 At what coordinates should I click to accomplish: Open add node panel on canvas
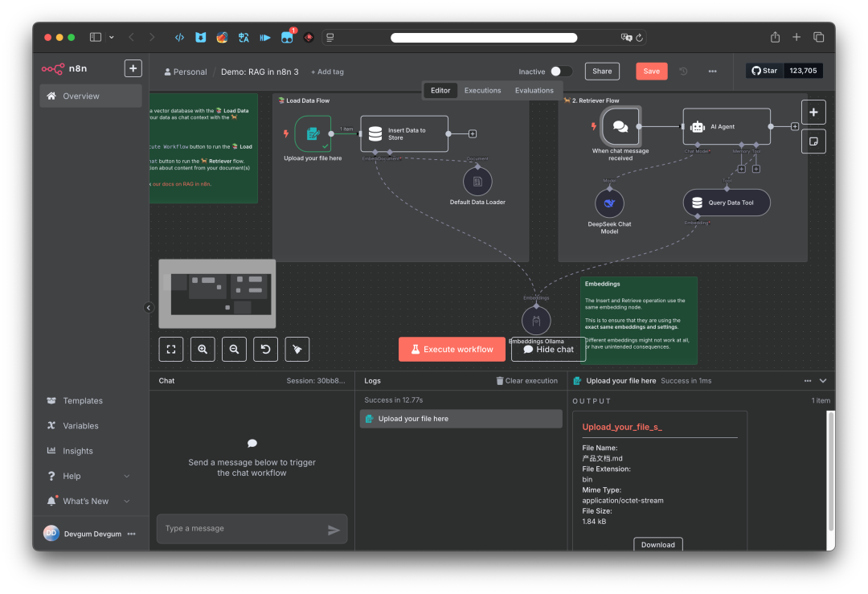pos(813,113)
